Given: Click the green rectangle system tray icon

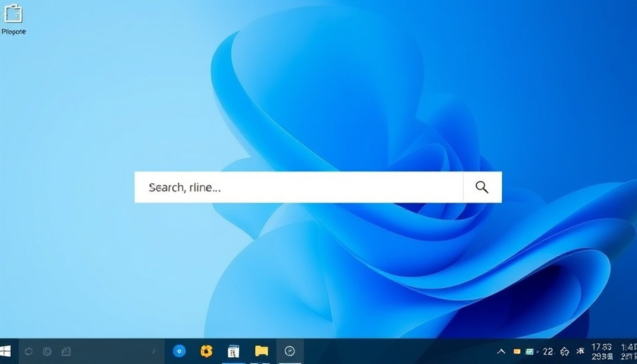Looking at the screenshot, I should coord(530,351).
